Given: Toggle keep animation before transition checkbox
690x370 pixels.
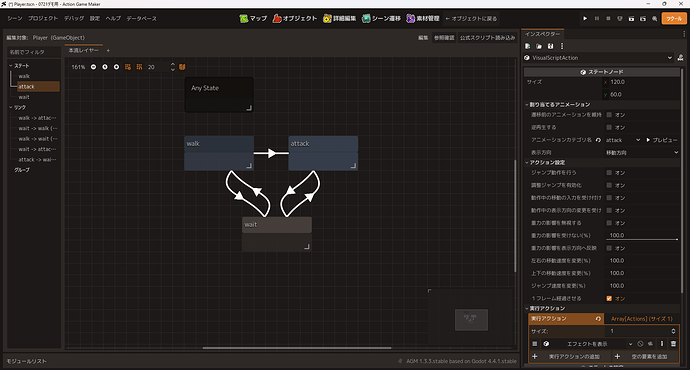Looking at the screenshot, I should point(609,114).
